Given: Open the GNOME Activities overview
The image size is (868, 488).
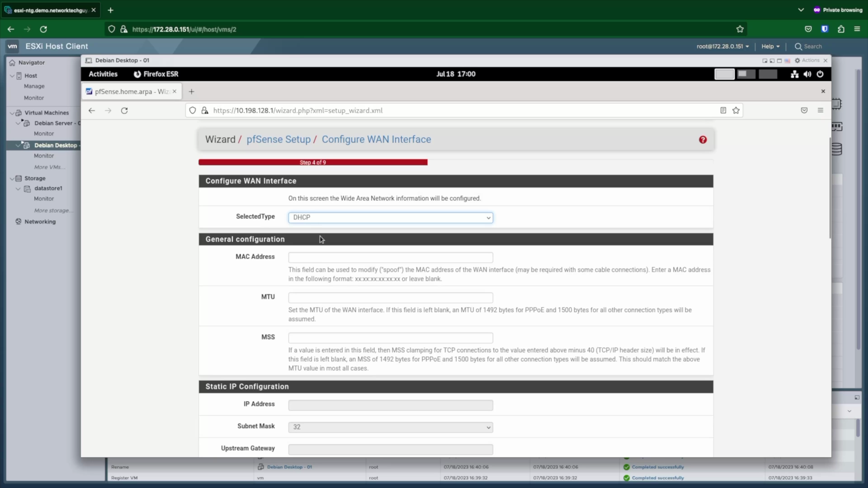Looking at the screenshot, I should click(x=103, y=74).
